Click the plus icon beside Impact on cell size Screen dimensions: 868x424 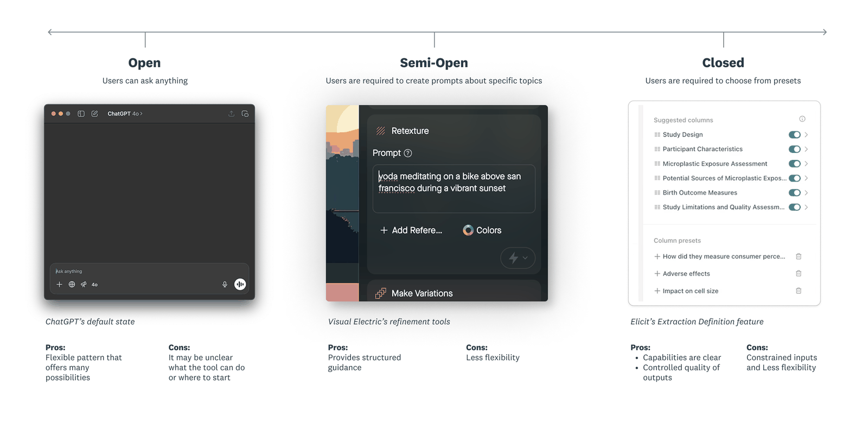pos(657,291)
